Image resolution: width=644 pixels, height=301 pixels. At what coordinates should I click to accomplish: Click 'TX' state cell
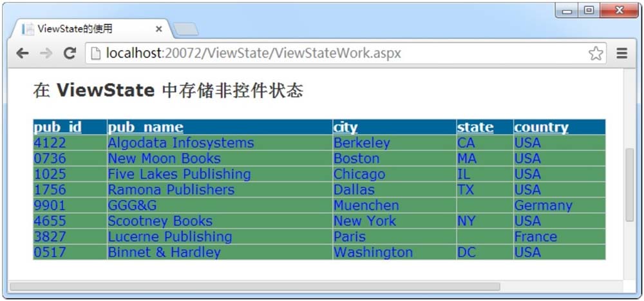point(485,189)
